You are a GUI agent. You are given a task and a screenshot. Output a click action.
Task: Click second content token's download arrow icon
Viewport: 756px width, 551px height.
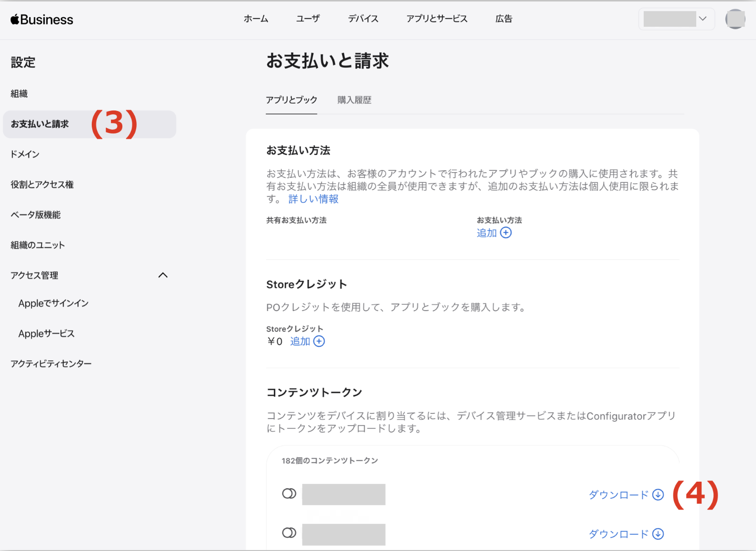pos(658,534)
